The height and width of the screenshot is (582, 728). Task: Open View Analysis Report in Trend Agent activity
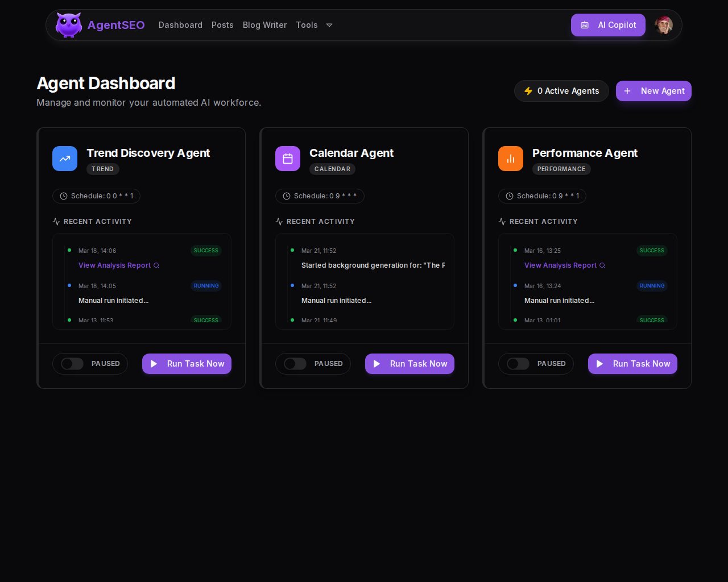tap(115, 265)
